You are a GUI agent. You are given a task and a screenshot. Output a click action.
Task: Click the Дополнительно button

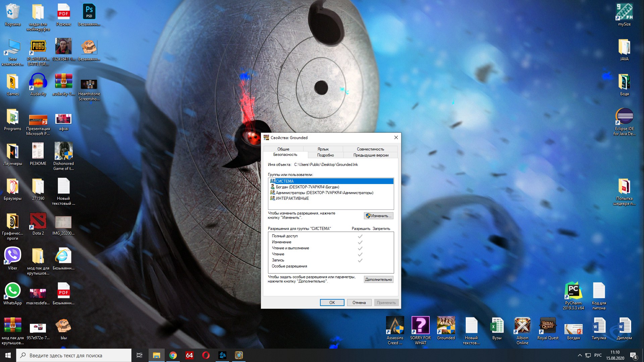pyautogui.click(x=378, y=280)
